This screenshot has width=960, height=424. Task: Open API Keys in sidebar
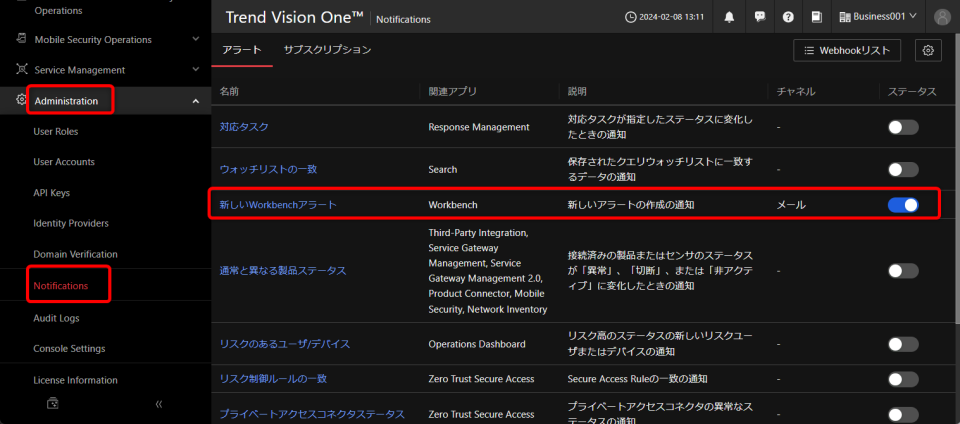(x=51, y=193)
